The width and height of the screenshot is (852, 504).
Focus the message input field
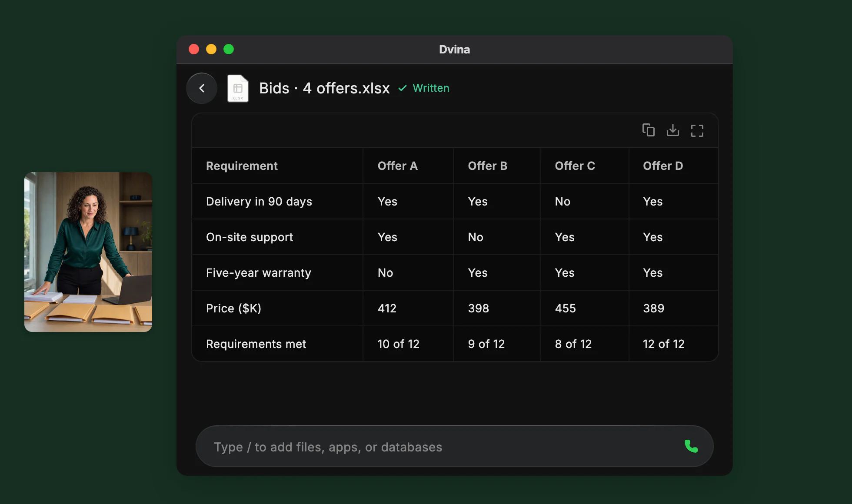(x=454, y=446)
